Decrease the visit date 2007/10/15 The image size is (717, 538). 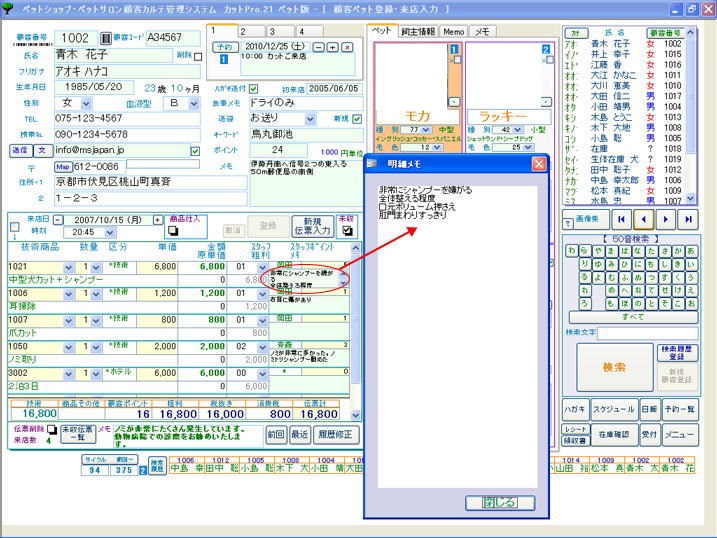coord(58,220)
